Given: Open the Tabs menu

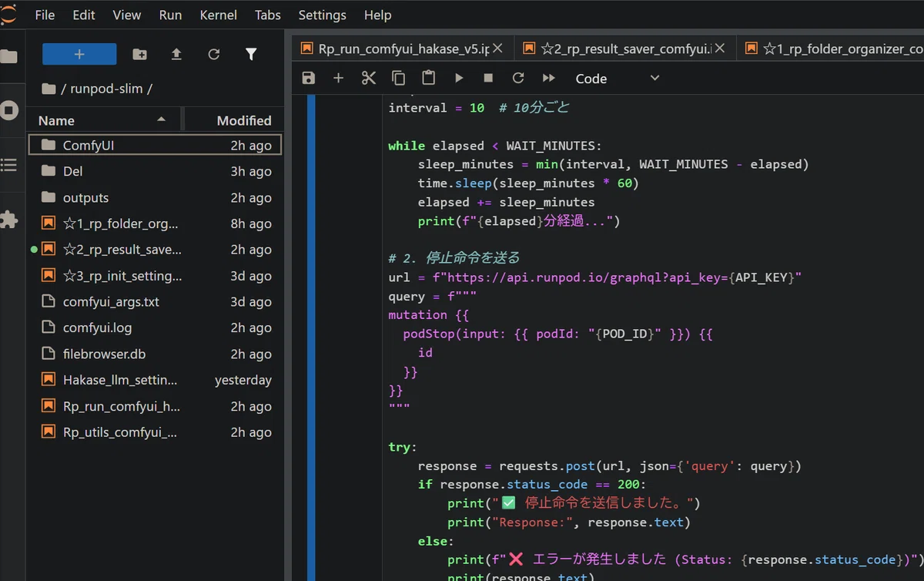Looking at the screenshot, I should 268,15.
